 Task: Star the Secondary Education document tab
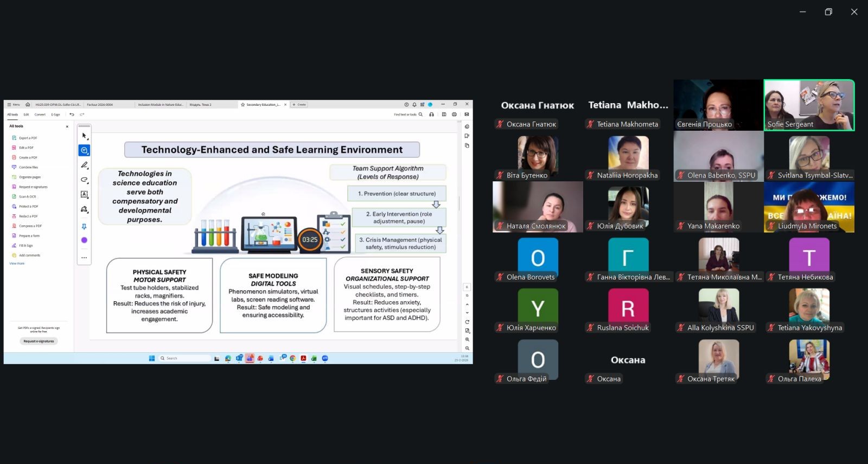tap(243, 105)
